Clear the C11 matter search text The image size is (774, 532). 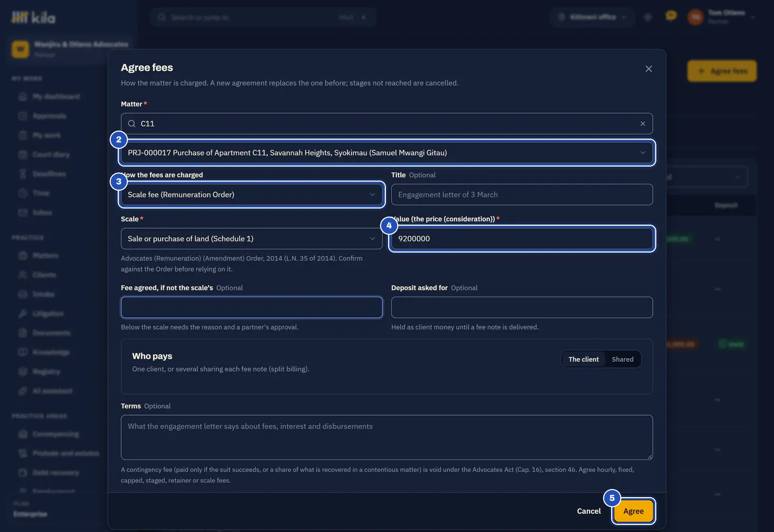[643, 124]
